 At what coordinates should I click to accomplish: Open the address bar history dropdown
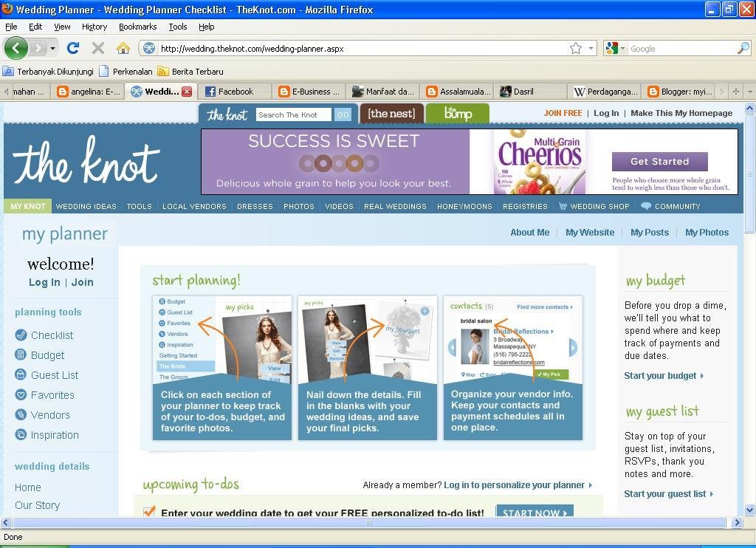tap(591, 48)
